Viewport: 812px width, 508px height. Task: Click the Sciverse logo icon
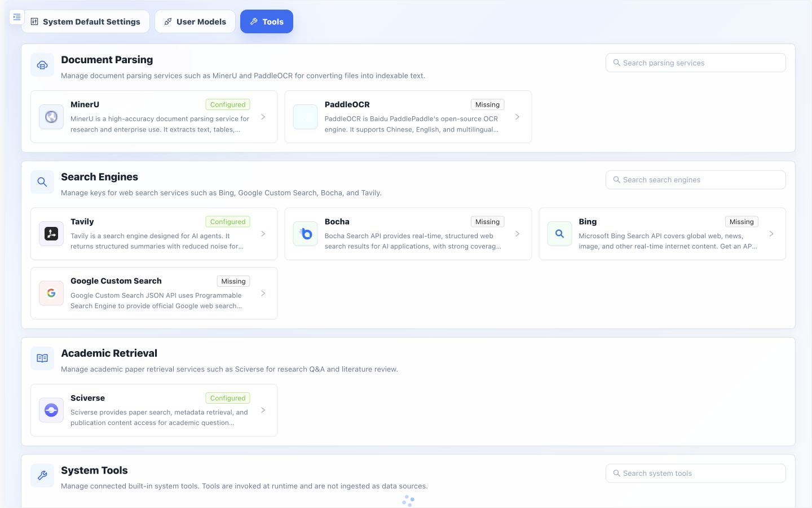[x=51, y=410]
